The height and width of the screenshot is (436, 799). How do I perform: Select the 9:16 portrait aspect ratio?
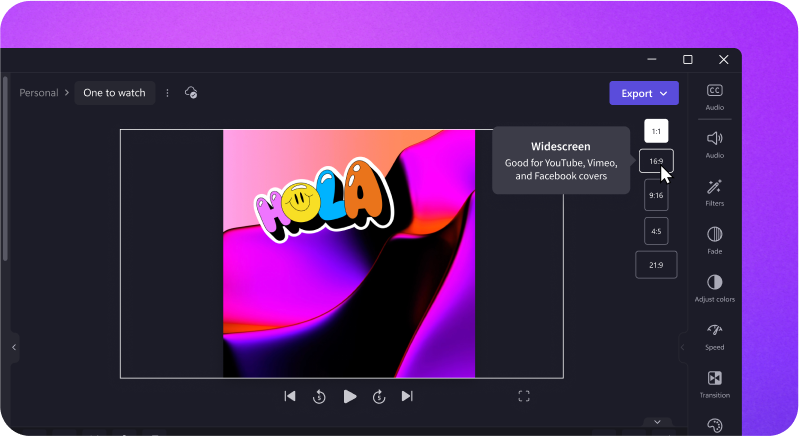(656, 195)
